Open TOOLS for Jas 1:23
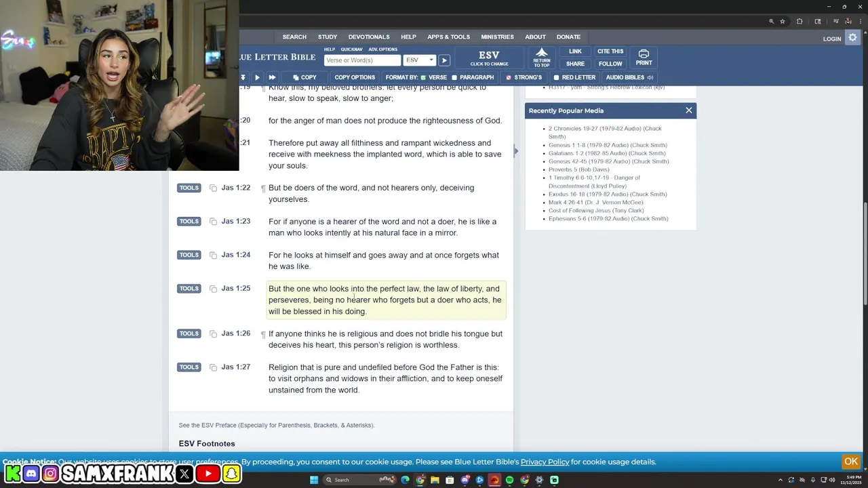This screenshot has height=488, width=868. click(189, 222)
